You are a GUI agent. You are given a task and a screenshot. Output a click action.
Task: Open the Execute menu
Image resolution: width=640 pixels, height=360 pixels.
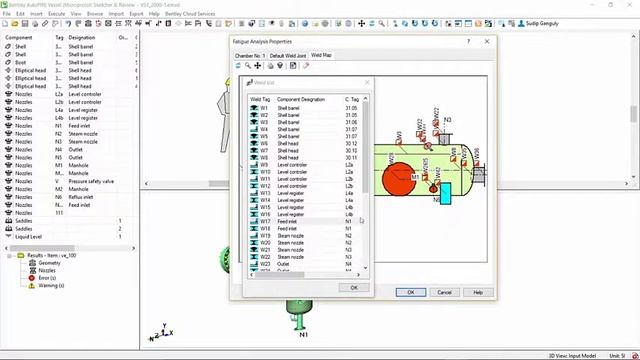point(56,14)
